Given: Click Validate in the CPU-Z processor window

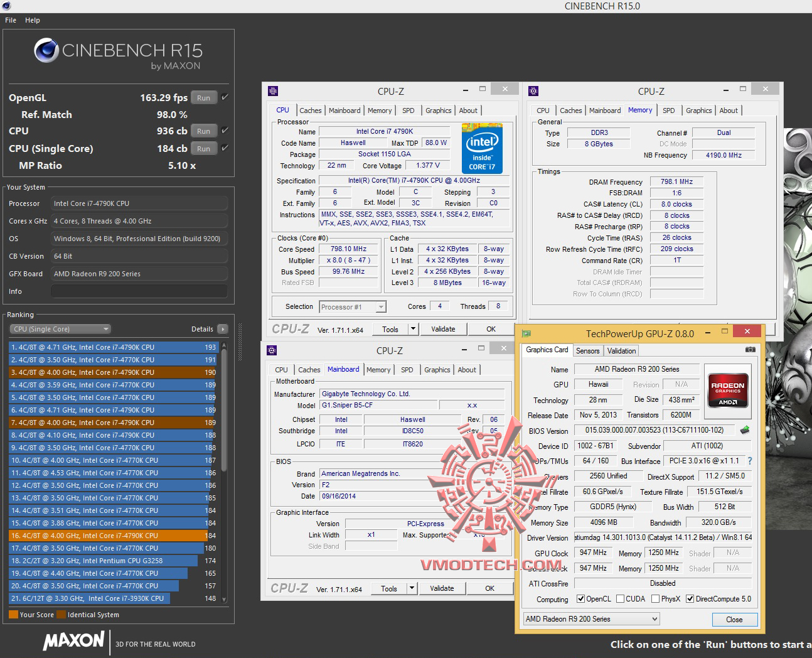Looking at the screenshot, I should [443, 329].
